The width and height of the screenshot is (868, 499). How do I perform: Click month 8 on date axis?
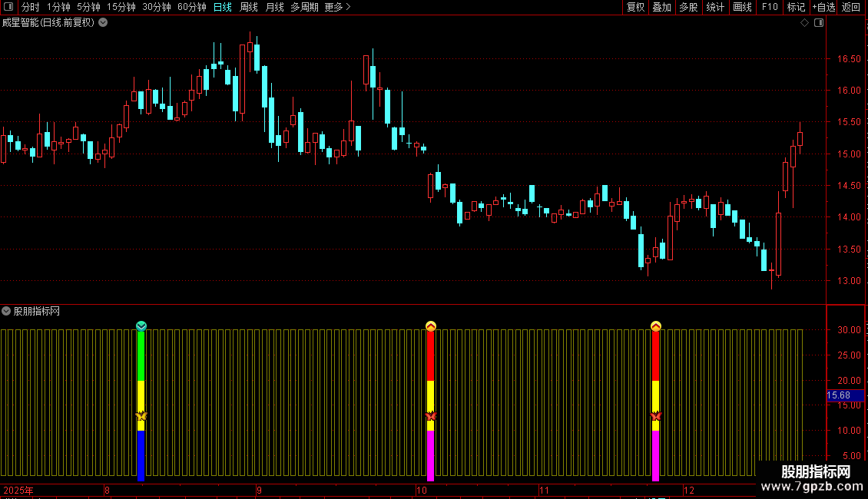(107, 490)
